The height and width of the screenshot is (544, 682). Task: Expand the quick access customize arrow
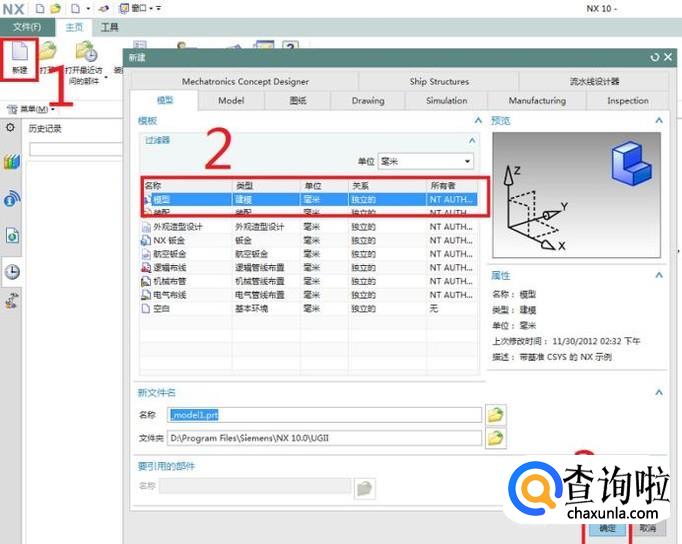159,9
